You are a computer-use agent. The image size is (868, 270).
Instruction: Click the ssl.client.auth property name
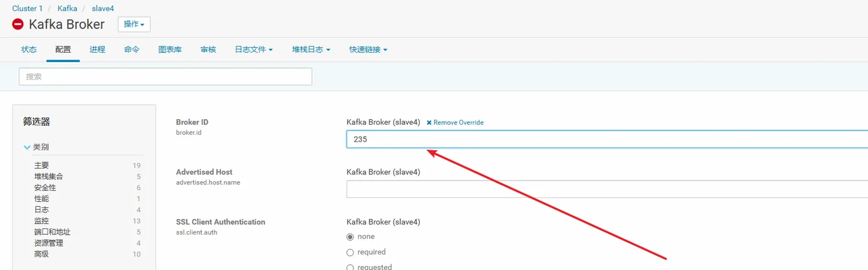pos(197,232)
